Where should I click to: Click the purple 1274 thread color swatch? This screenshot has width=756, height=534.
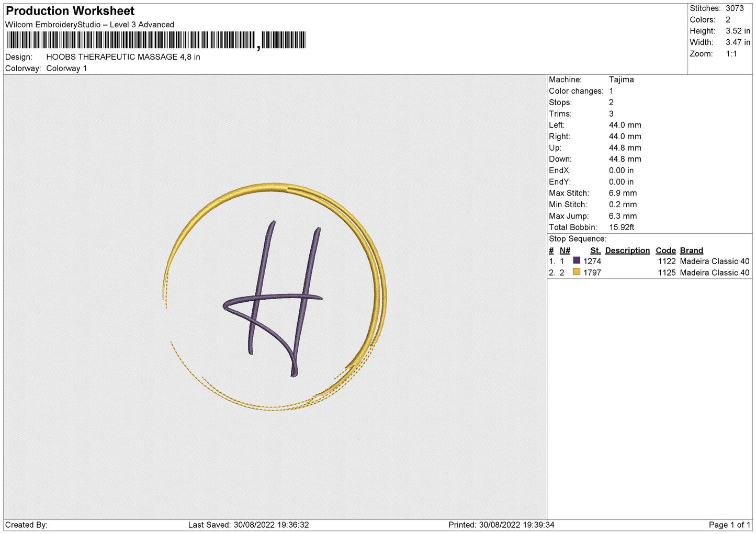click(x=577, y=260)
